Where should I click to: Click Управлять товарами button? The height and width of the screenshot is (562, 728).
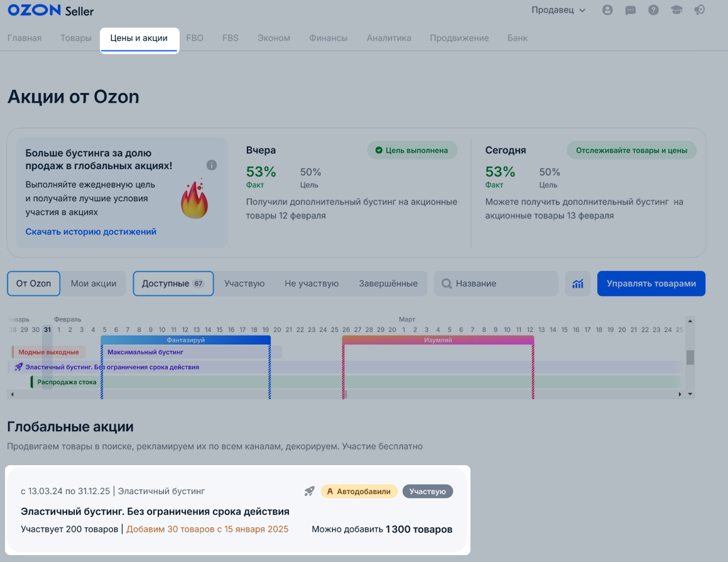(651, 284)
